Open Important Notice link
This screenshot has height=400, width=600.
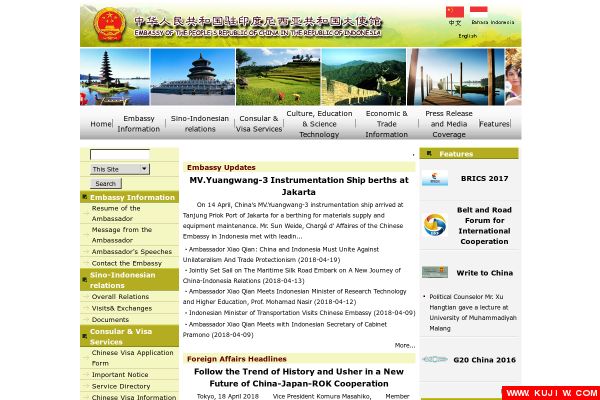point(120,375)
